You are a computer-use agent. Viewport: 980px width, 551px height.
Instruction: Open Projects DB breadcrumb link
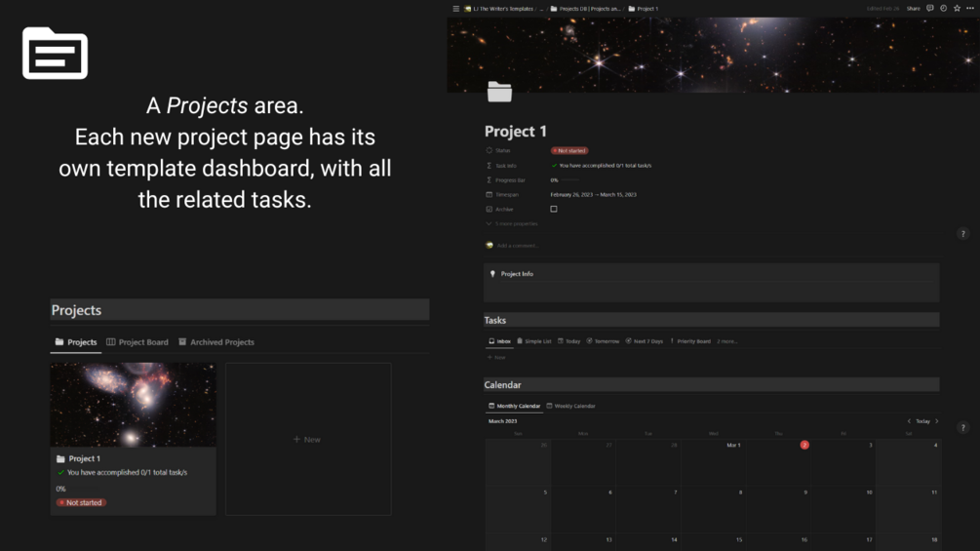pyautogui.click(x=585, y=9)
